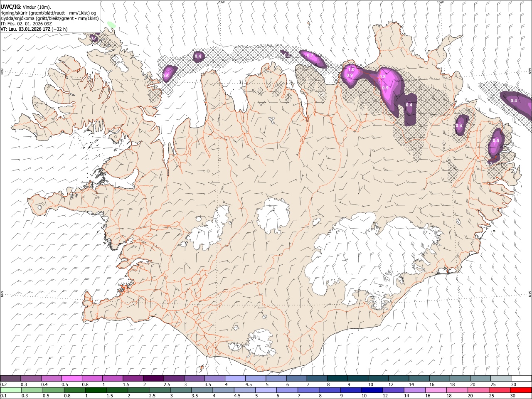Click the UWC/IG title text
532x399 pixels.
click(x=10, y=7)
